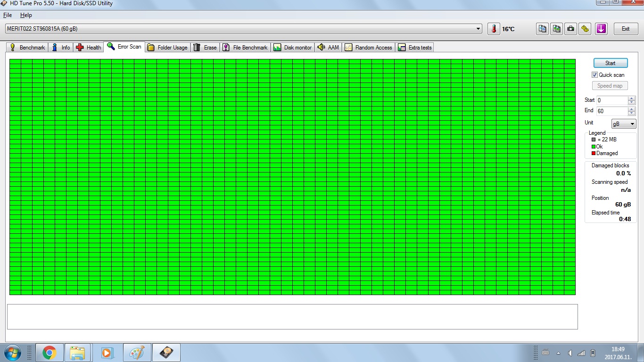This screenshot has width=644, height=362.
Task: Click copy screenshot to clipboard icon
Action: [557, 29]
